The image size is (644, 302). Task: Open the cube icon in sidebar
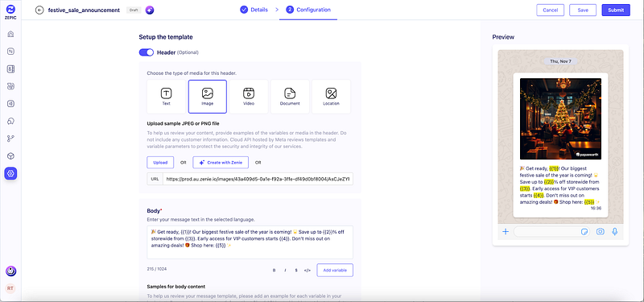tap(10, 156)
